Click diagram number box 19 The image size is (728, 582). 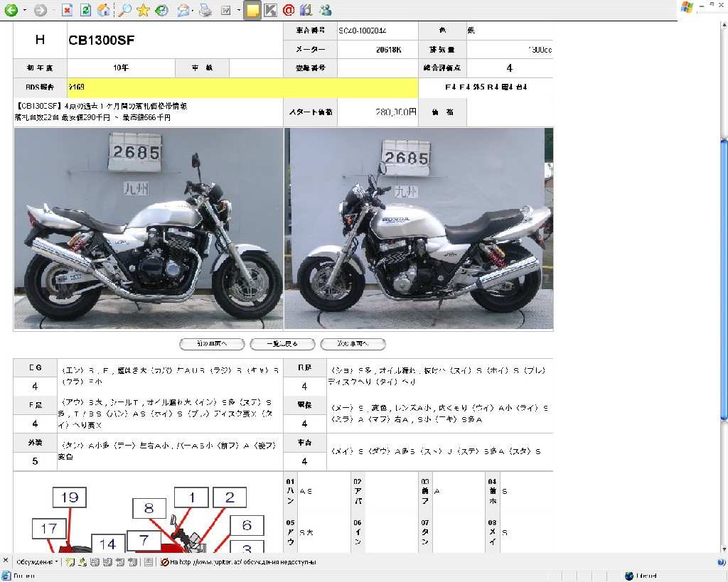pos(70,497)
